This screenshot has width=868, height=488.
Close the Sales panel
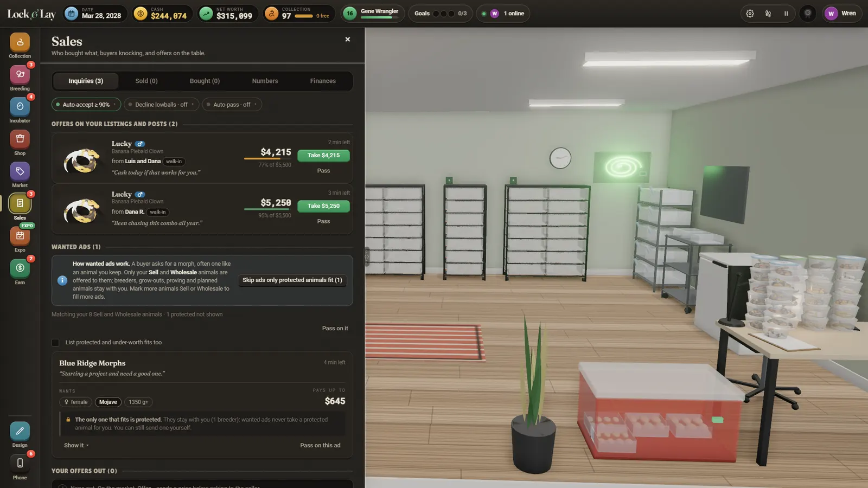(348, 40)
